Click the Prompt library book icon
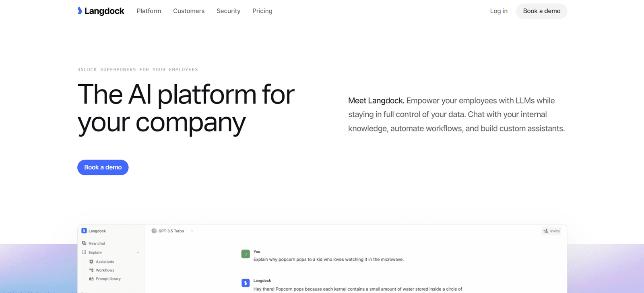The image size is (644, 293). (91, 279)
